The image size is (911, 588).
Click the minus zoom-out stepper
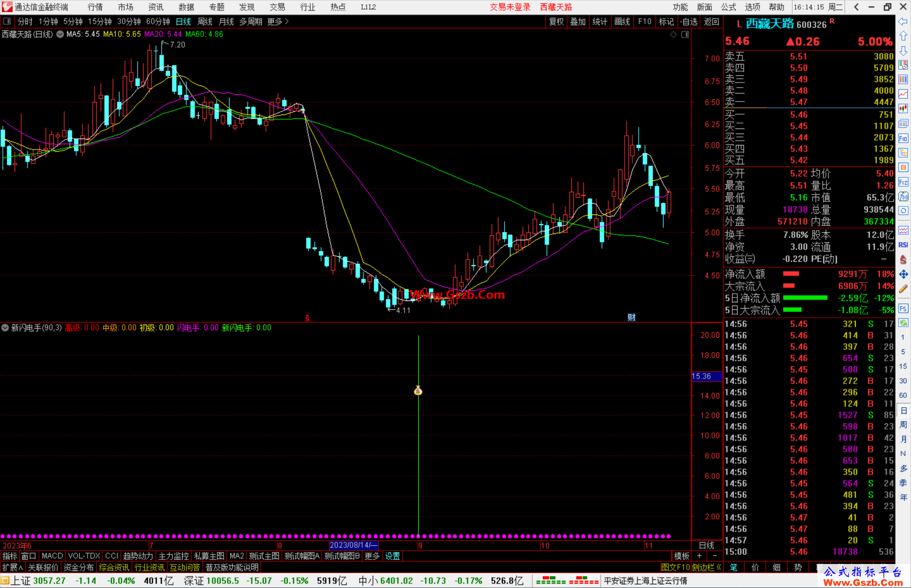pos(715,556)
